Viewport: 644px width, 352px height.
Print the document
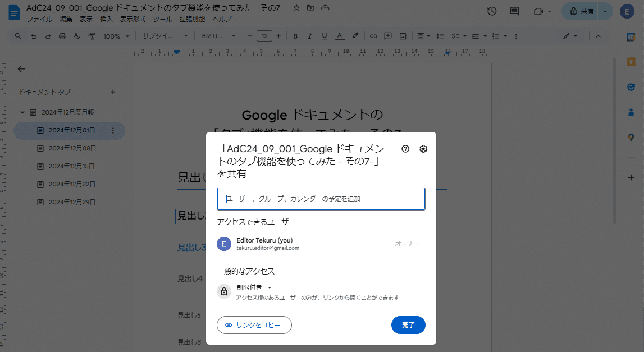(62, 36)
